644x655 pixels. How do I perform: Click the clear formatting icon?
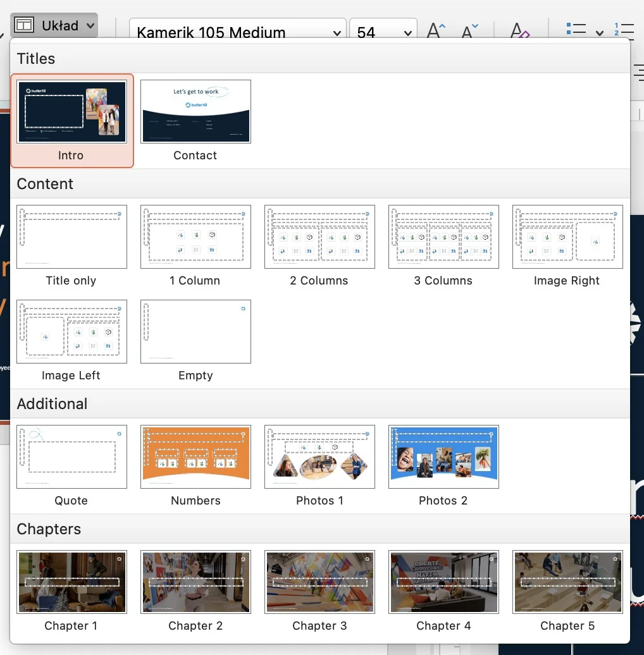pyautogui.click(x=519, y=31)
